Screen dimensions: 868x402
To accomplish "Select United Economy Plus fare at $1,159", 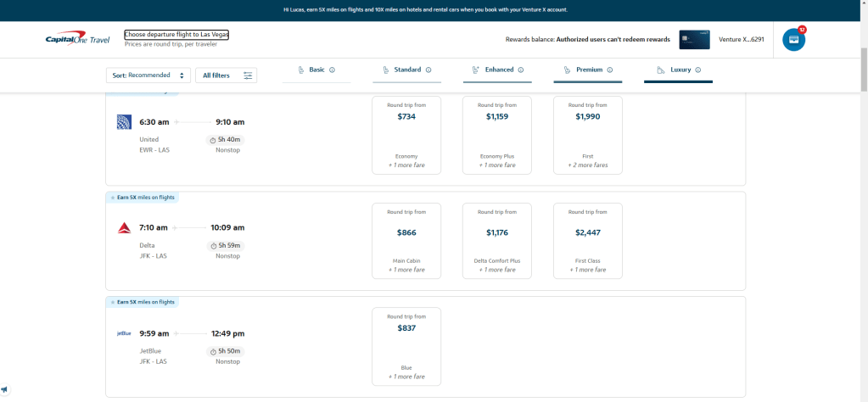I will point(497,135).
